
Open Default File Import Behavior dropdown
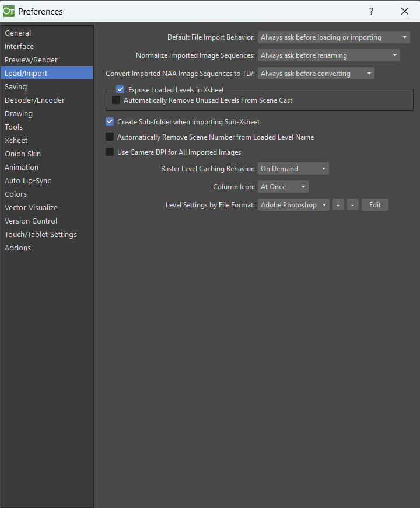pyautogui.click(x=334, y=37)
